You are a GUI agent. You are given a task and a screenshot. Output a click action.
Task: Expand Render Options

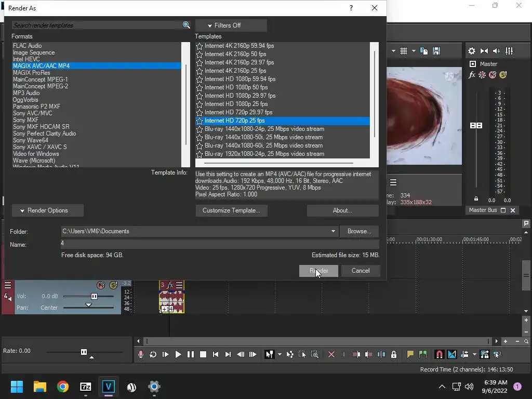[x=48, y=210]
